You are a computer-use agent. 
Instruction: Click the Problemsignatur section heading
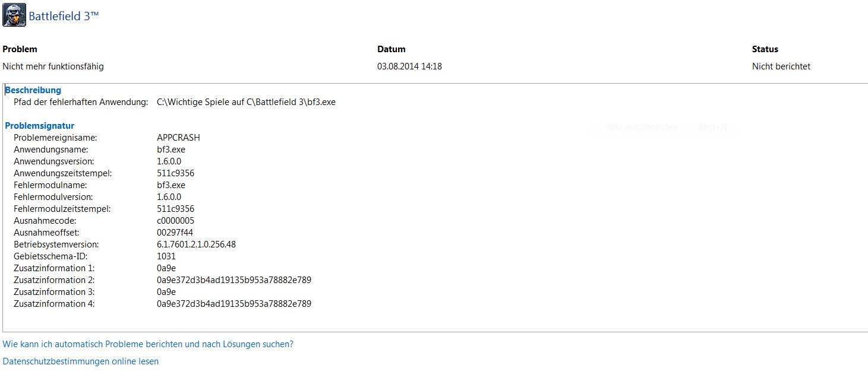(40, 126)
